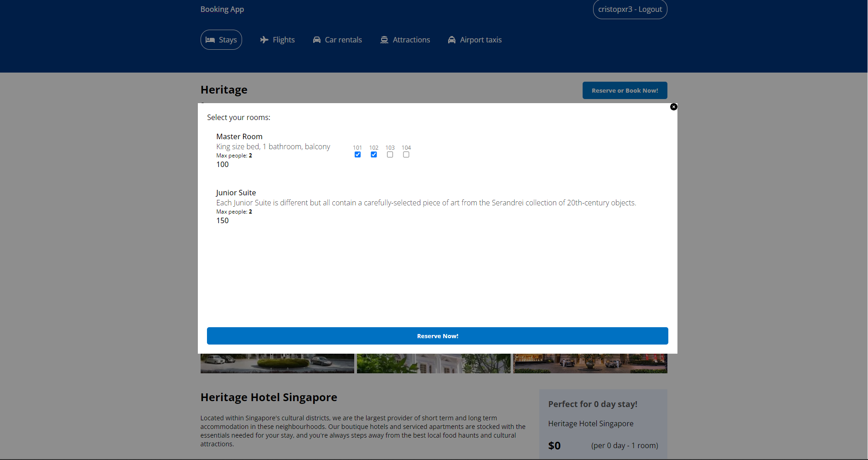
Task: Uncheck room 102 for Master Room
Action: pyautogui.click(x=374, y=154)
